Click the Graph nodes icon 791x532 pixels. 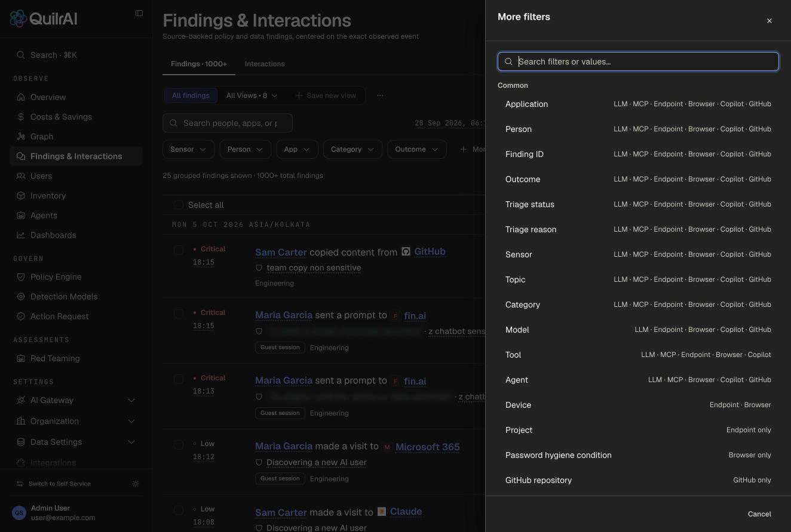tap(21, 137)
